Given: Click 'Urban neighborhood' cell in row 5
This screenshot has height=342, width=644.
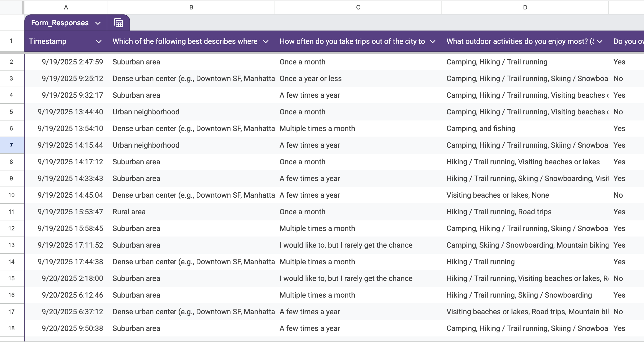Looking at the screenshot, I should [x=191, y=112].
